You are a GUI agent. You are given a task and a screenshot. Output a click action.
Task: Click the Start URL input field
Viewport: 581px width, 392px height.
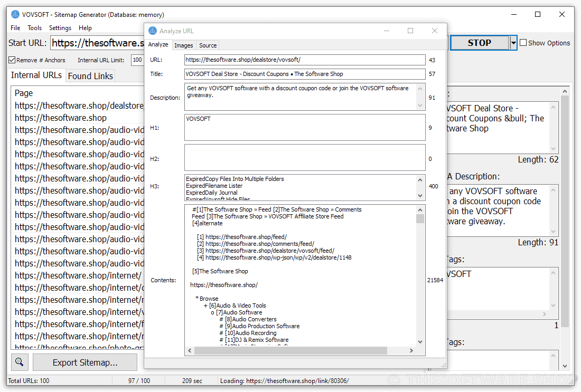coord(98,43)
